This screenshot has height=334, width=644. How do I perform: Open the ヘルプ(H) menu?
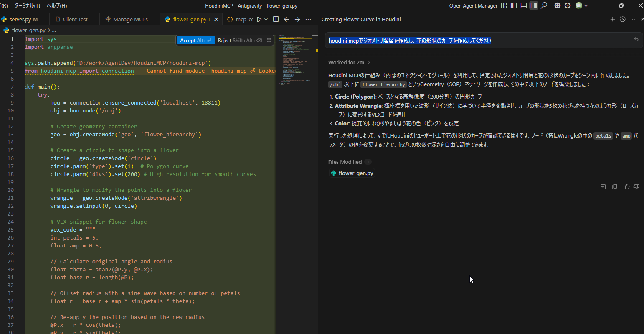tap(57, 6)
